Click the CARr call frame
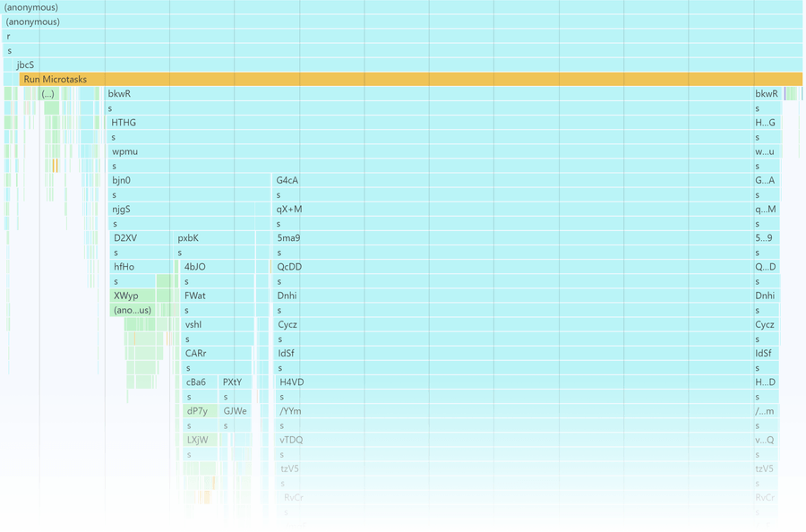The height and width of the screenshot is (532, 806). [217, 353]
